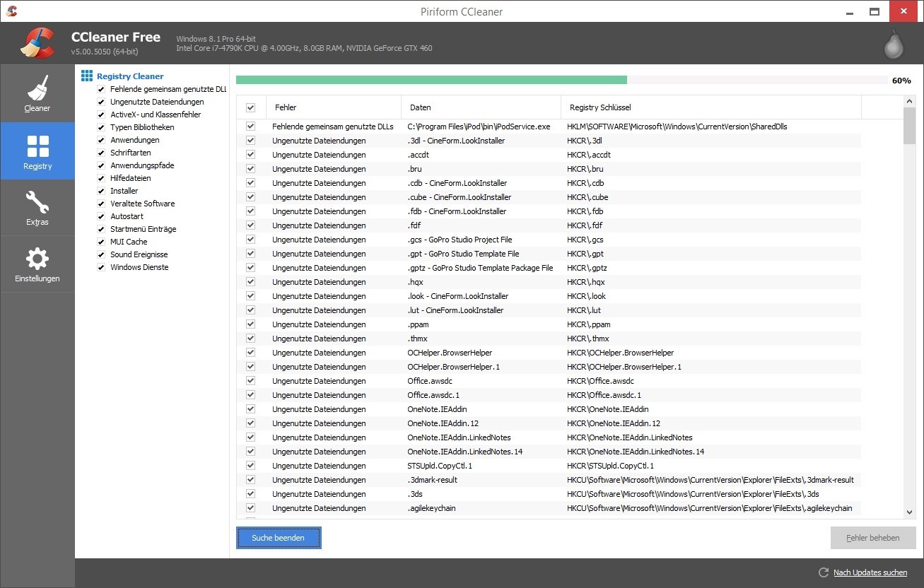Toggle the select-all checkbox in table header
Image resolution: width=924 pixels, height=588 pixels.
(250, 107)
